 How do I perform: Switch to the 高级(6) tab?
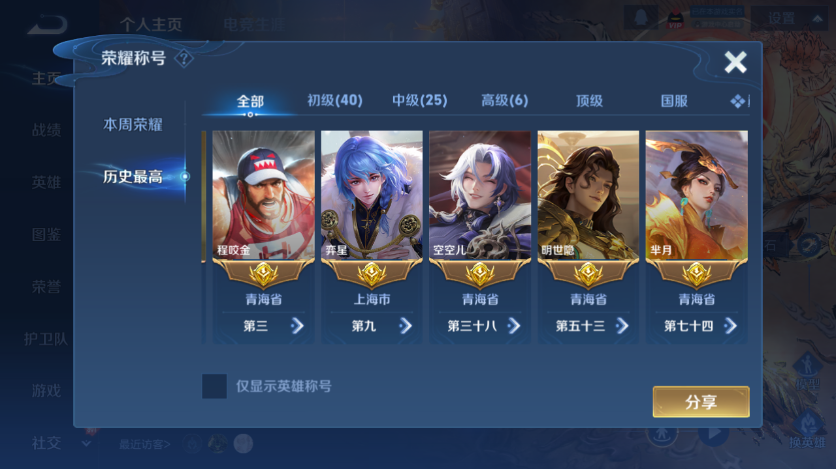coord(504,100)
